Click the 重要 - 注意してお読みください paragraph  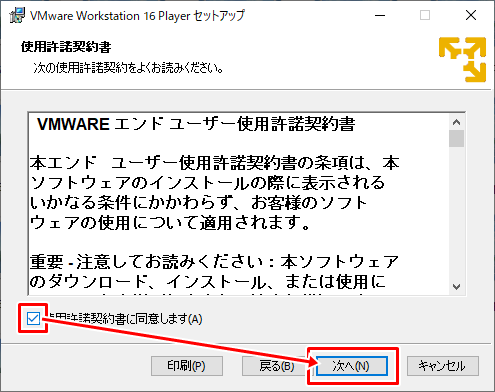[x=214, y=272]
